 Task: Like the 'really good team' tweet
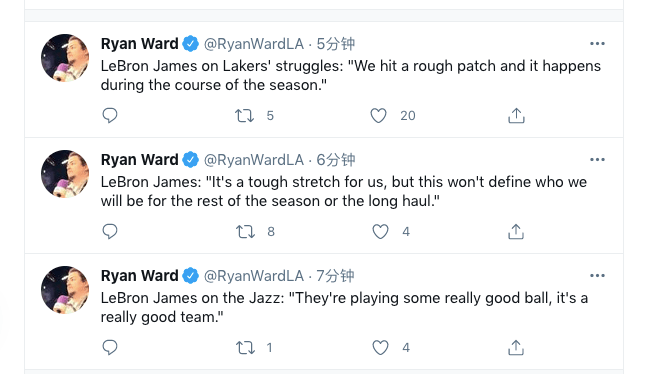click(380, 347)
